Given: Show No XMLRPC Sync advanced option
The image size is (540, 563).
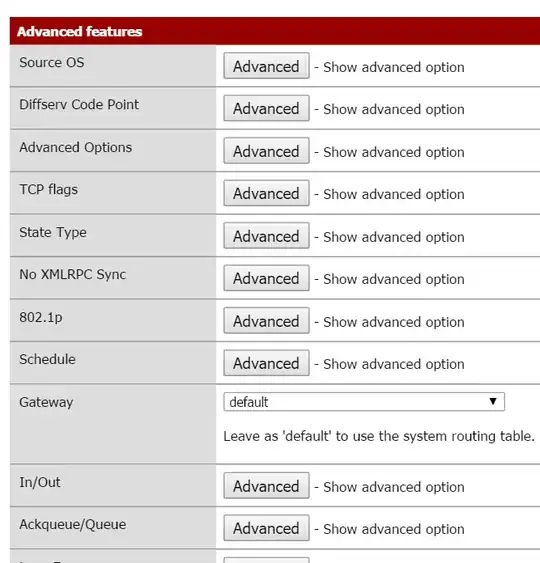Looking at the screenshot, I should click(x=266, y=278).
